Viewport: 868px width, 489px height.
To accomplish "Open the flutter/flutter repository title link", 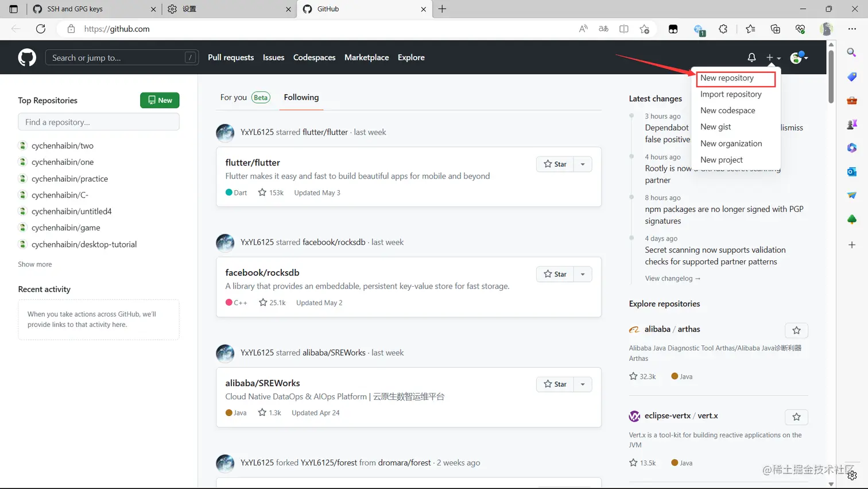I will point(253,163).
